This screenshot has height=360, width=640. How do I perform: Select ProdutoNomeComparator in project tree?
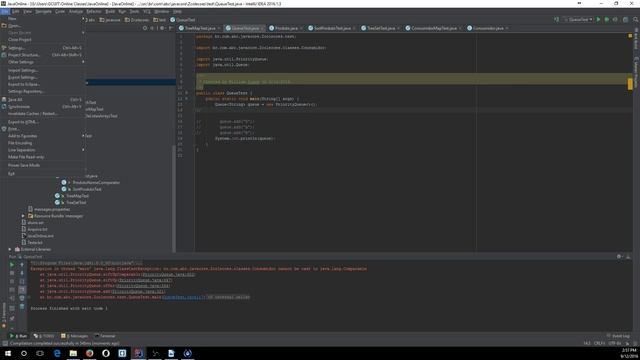click(x=96, y=182)
